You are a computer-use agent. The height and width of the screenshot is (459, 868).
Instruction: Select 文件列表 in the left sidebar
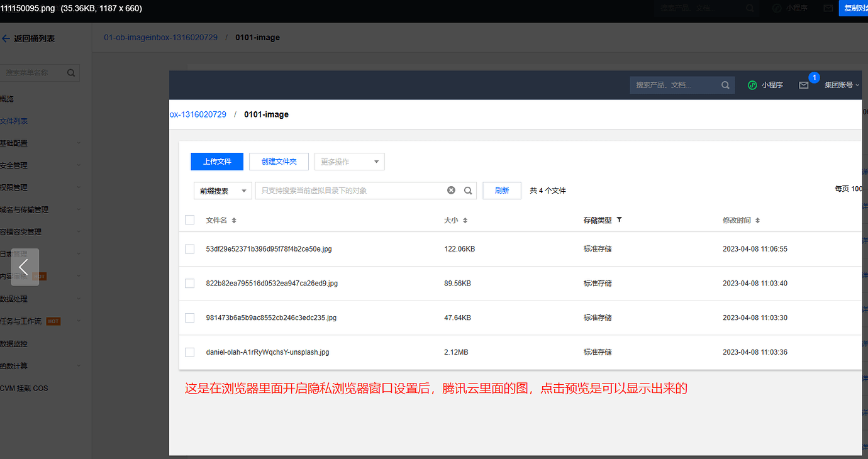tap(14, 121)
